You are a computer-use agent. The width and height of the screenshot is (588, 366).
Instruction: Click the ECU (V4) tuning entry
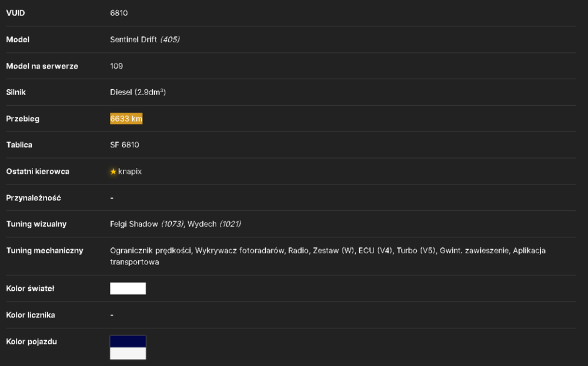pyautogui.click(x=375, y=251)
